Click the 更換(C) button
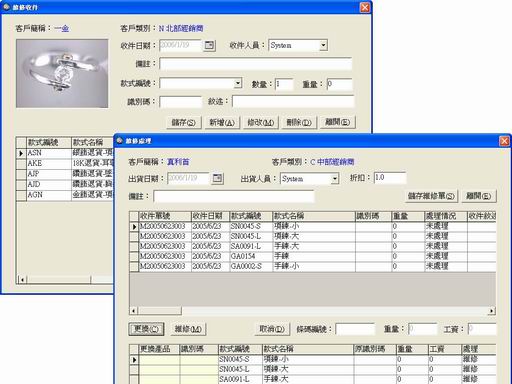Viewport: 512px width, 384px height. (x=147, y=329)
